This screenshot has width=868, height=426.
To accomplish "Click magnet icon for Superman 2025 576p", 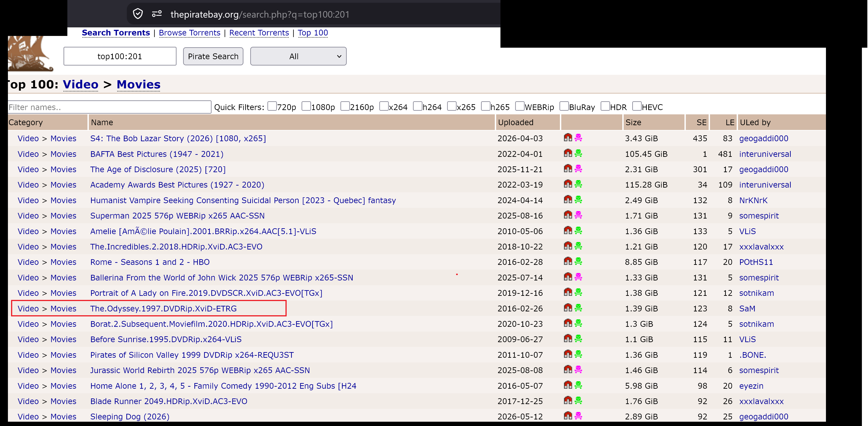I will (568, 215).
